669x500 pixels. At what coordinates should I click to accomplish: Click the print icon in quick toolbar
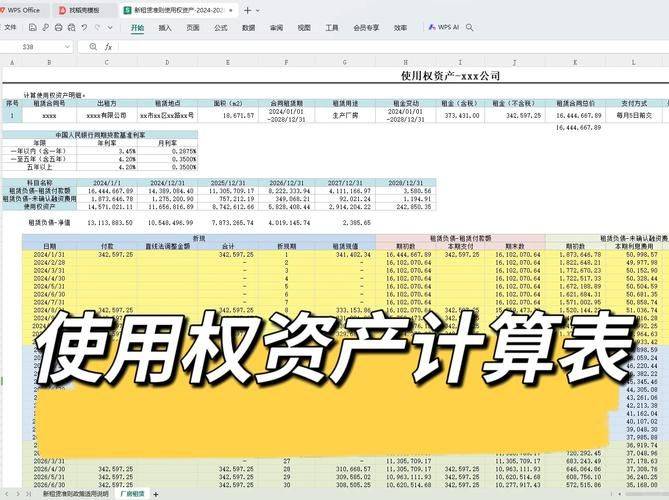pyautogui.click(x=58, y=27)
